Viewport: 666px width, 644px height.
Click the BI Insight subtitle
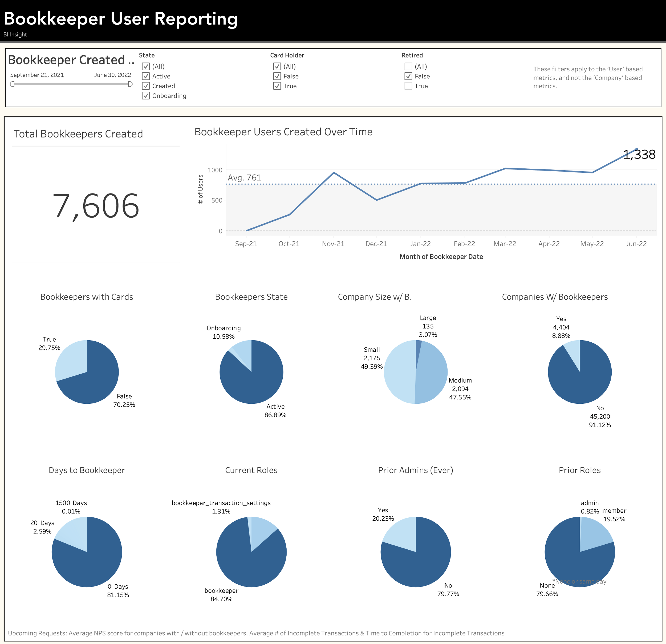(x=15, y=35)
